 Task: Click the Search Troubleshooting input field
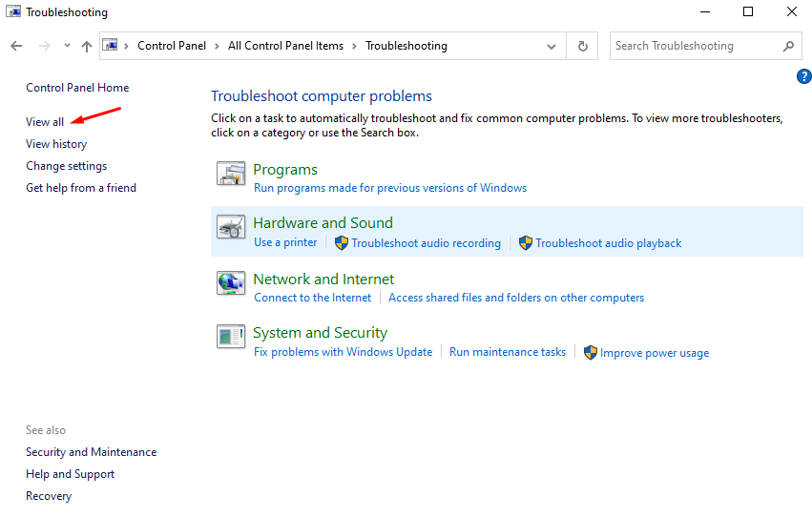coord(692,46)
